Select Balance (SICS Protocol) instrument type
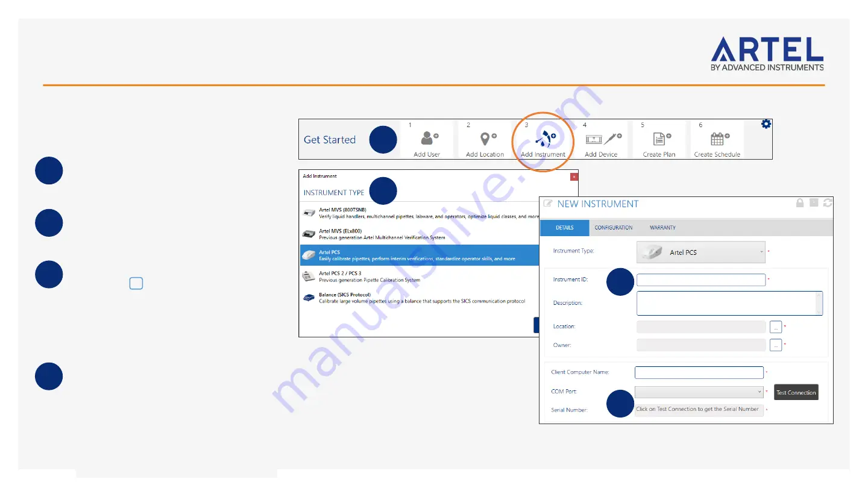Screen dimensions: 868x488 pyautogui.click(x=420, y=298)
